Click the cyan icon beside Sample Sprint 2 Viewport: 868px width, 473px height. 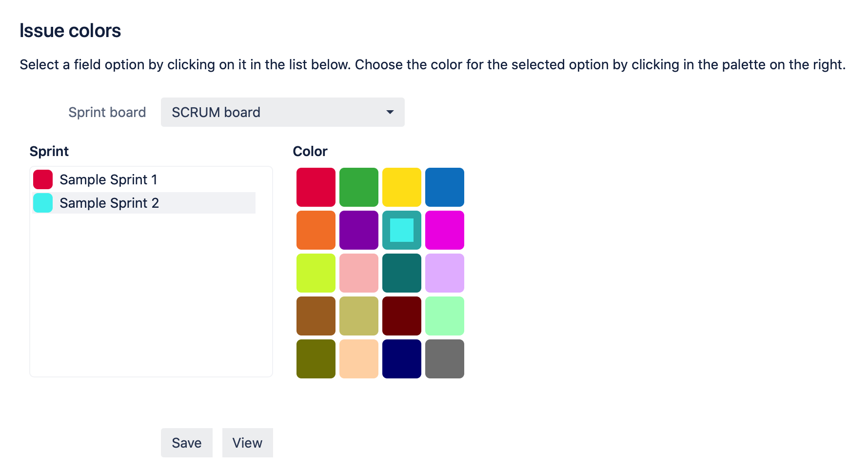43,203
